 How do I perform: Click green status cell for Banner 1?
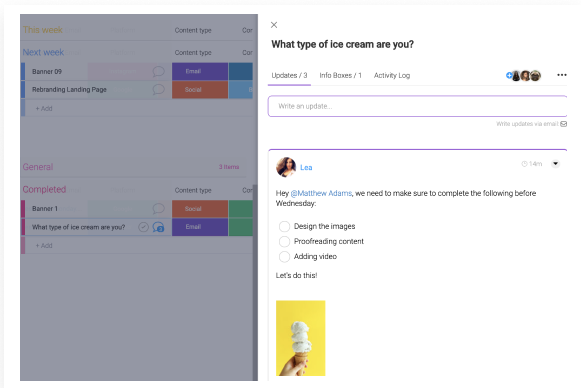241,209
